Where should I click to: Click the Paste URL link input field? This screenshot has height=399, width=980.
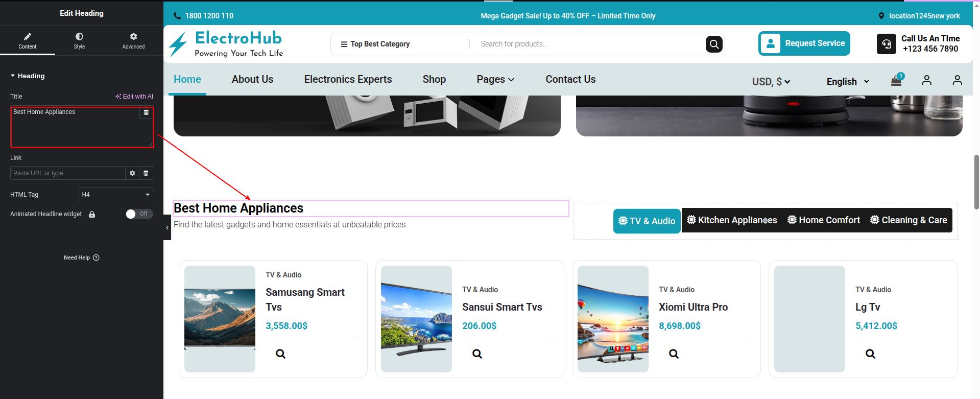coord(67,173)
